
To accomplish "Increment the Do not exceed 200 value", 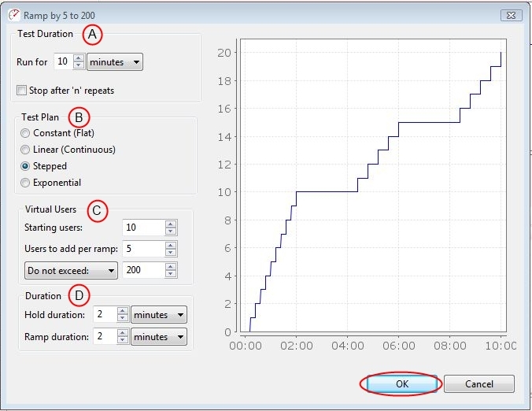I will pos(171,266).
